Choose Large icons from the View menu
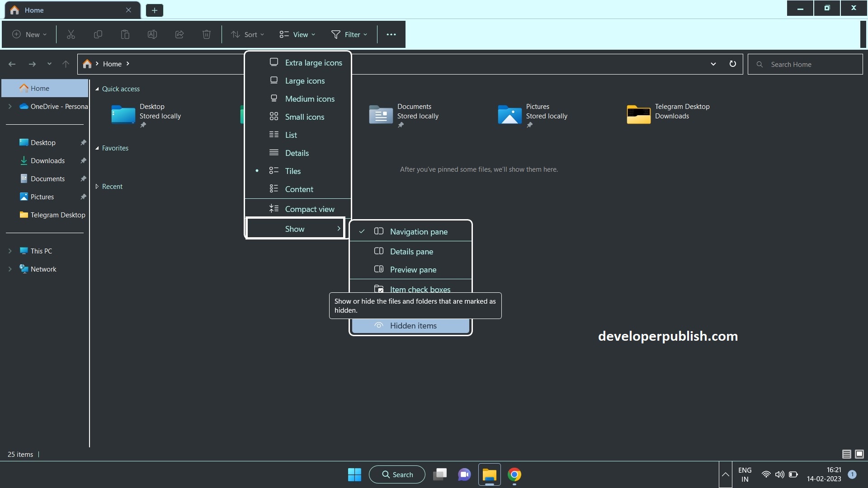The height and width of the screenshot is (488, 868). [304, 81]
